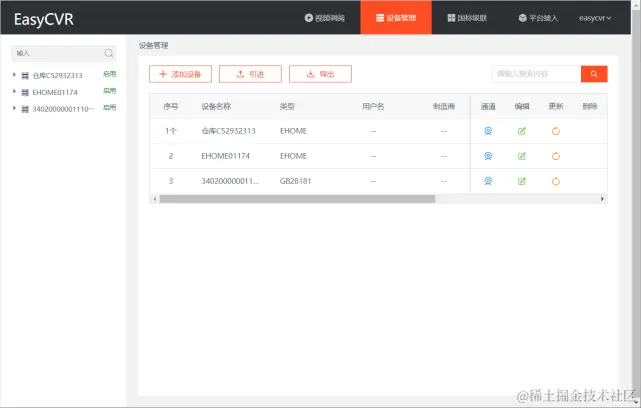
Task: Click device icon beside 34020000001110 in tree
Action: coord(25,109)
